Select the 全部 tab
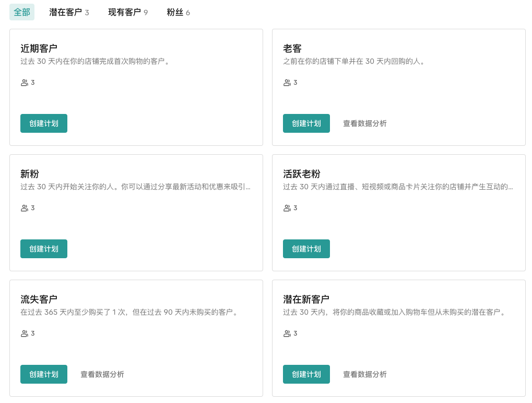The width and height of the screenshot is (532, 403). (22, 12)
